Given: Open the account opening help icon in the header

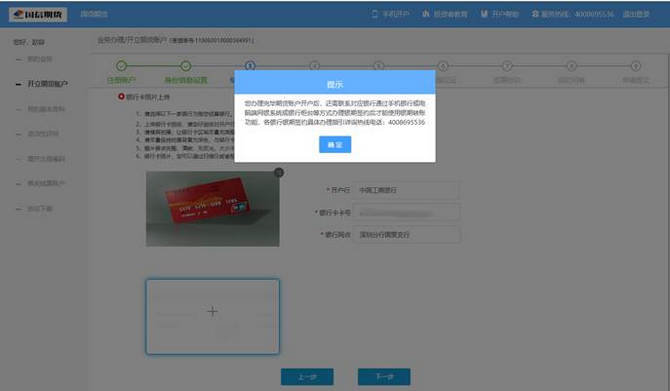Looking at the screenshot, I should coord(484,14).
